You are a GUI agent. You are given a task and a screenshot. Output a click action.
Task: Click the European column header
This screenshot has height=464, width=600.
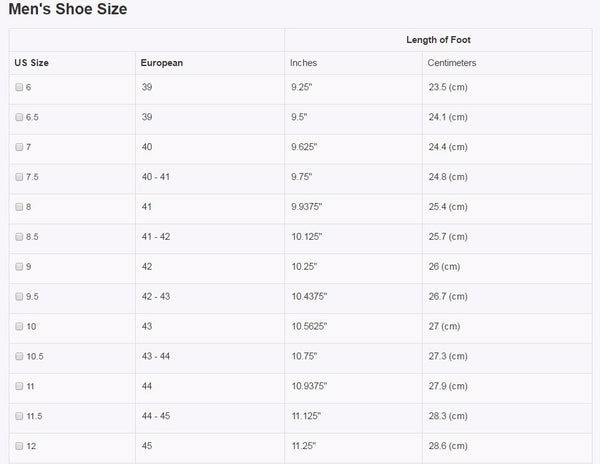161,63
